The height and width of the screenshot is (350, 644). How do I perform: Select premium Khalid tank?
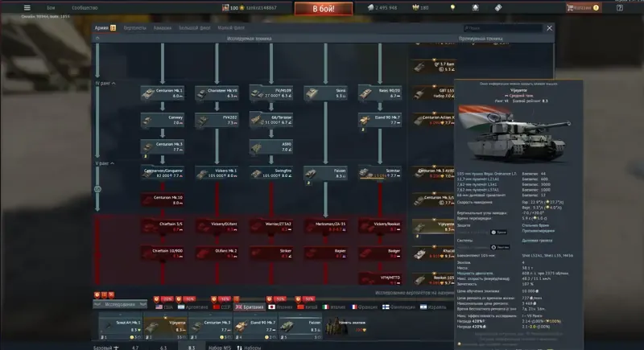pos(434,253)
